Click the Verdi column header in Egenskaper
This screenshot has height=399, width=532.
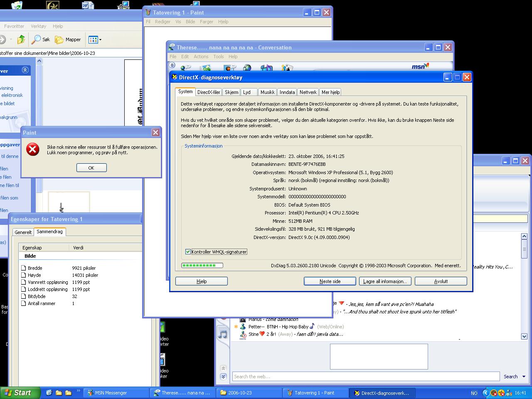106,248
